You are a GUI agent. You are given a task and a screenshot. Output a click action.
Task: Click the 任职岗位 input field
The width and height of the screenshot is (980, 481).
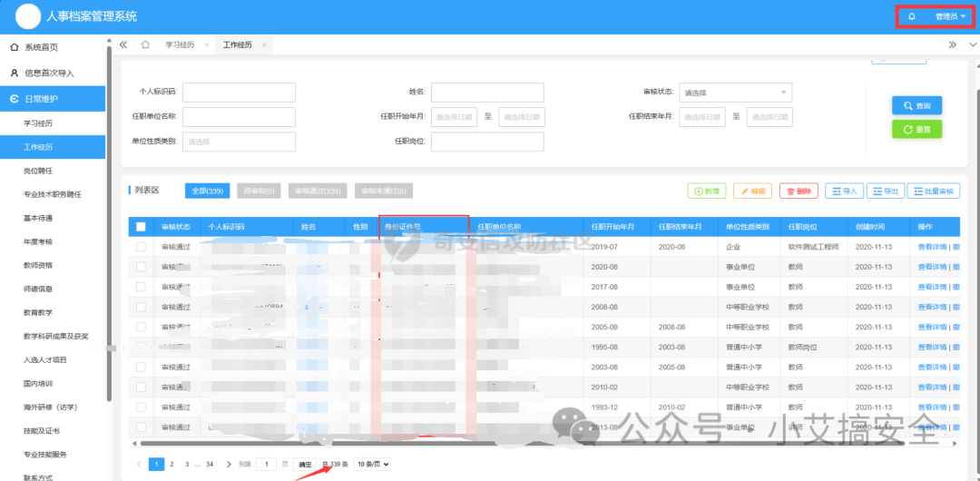click(x=487, y=142)
